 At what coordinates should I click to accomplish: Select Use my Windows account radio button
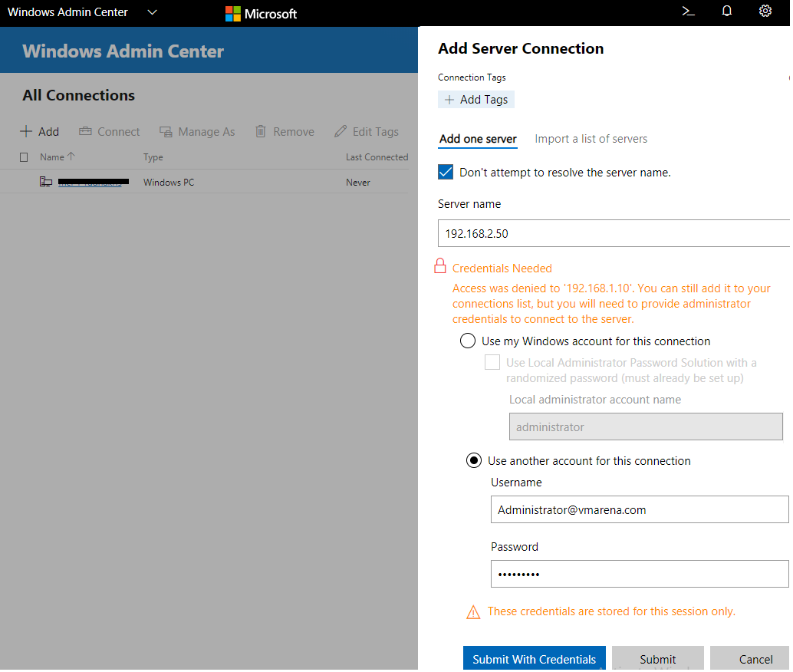pos(468,341)
